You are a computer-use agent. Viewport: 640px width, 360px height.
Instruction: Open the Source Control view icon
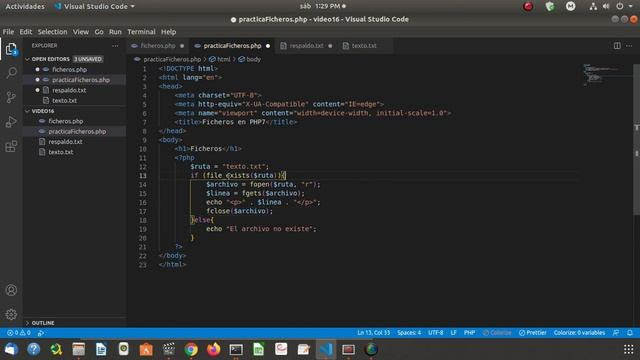tap(11, 97)
